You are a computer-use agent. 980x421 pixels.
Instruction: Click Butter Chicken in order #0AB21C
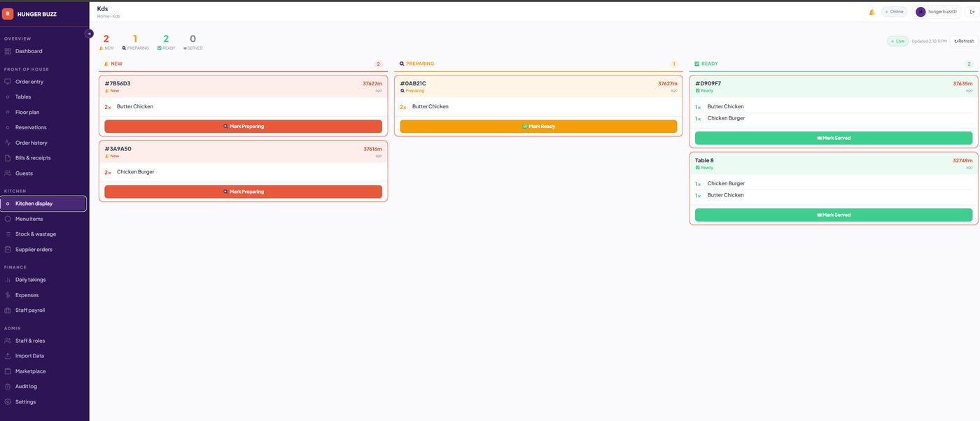pos(430,106)
